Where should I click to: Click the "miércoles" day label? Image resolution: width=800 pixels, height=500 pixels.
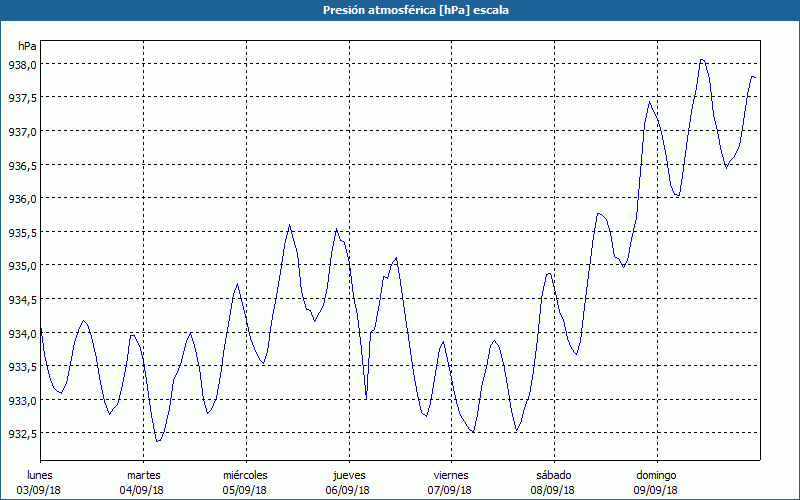pos(245,475)
